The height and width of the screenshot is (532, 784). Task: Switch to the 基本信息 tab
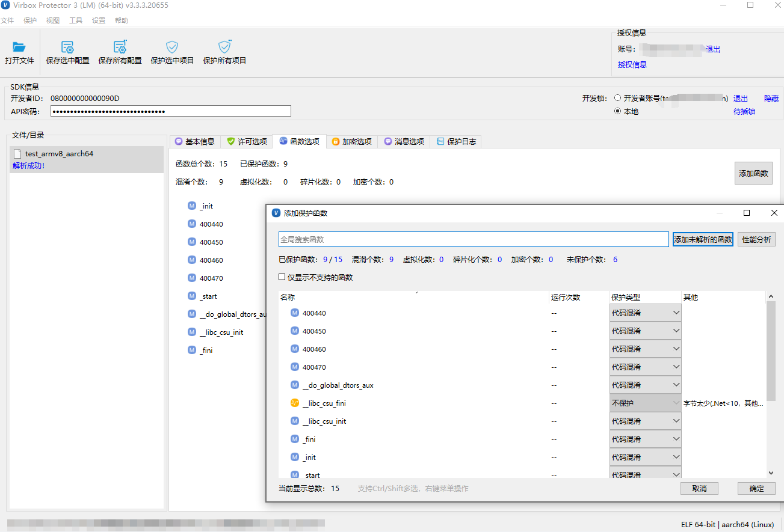(x=194, y=142)
